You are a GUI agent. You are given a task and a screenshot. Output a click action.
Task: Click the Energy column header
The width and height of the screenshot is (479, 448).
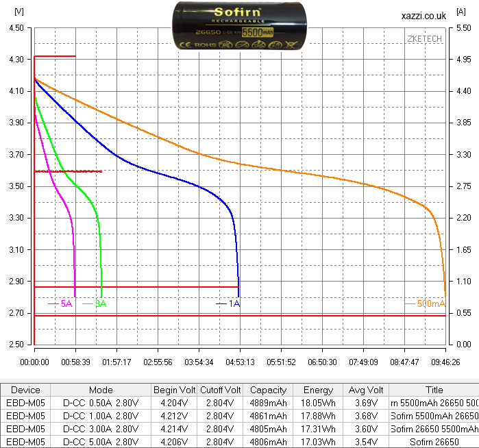[318, 390]
